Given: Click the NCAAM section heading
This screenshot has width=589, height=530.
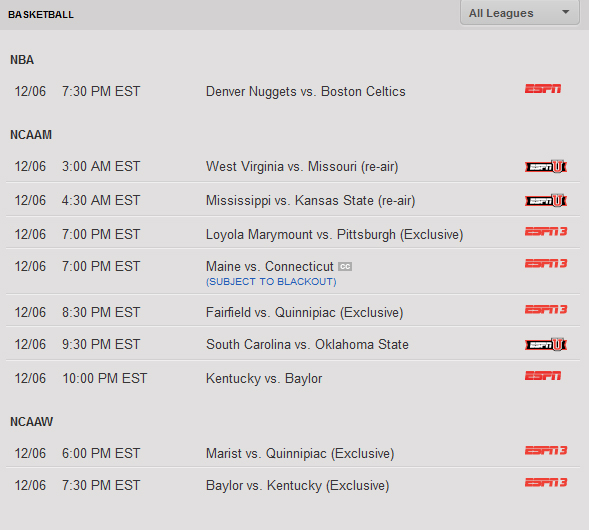Looking at the screenshot, I should (31, 135).
